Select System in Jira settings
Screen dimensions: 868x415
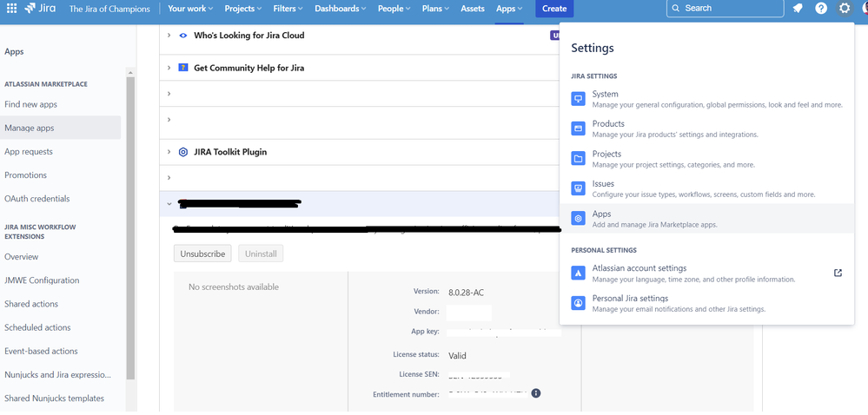(707, 99)
